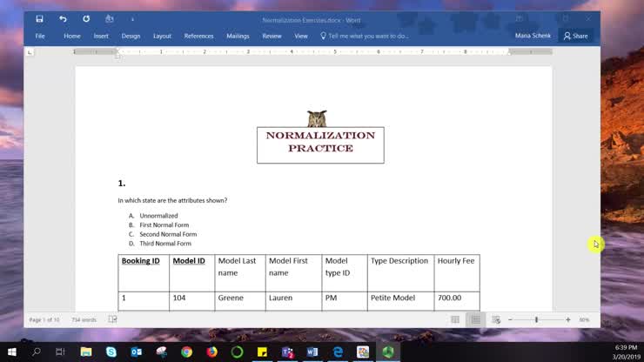
Task: Click the taskbar search icon
Action: click(37, 352)
